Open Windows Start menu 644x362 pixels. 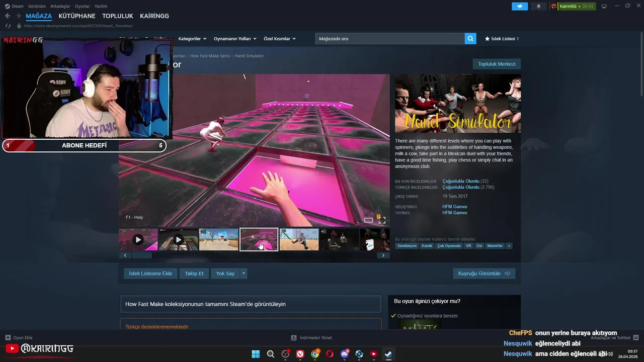[x=256, y=354]
